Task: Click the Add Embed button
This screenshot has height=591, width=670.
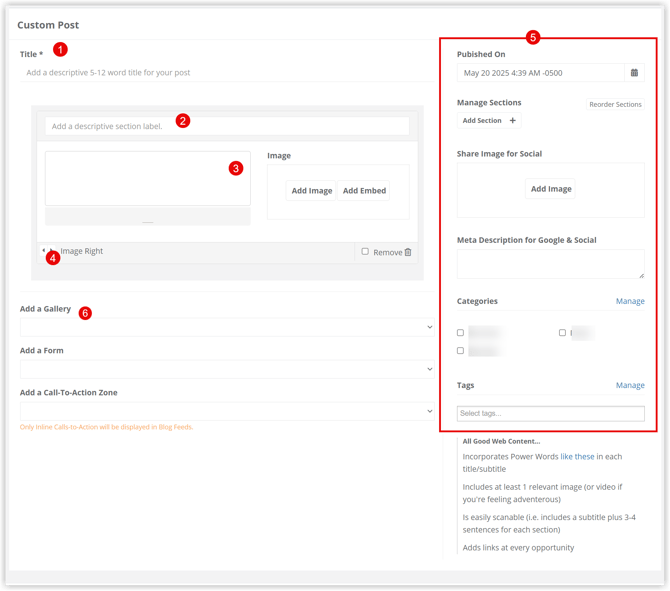Action: pos(364,191)
